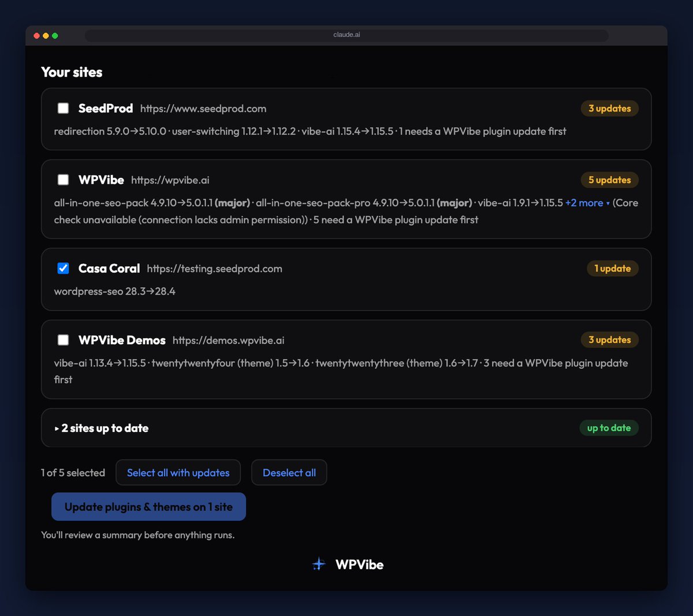Click the WPVibe Demos '3 updates' badge
693x616 pixels.
click(610, 340)
